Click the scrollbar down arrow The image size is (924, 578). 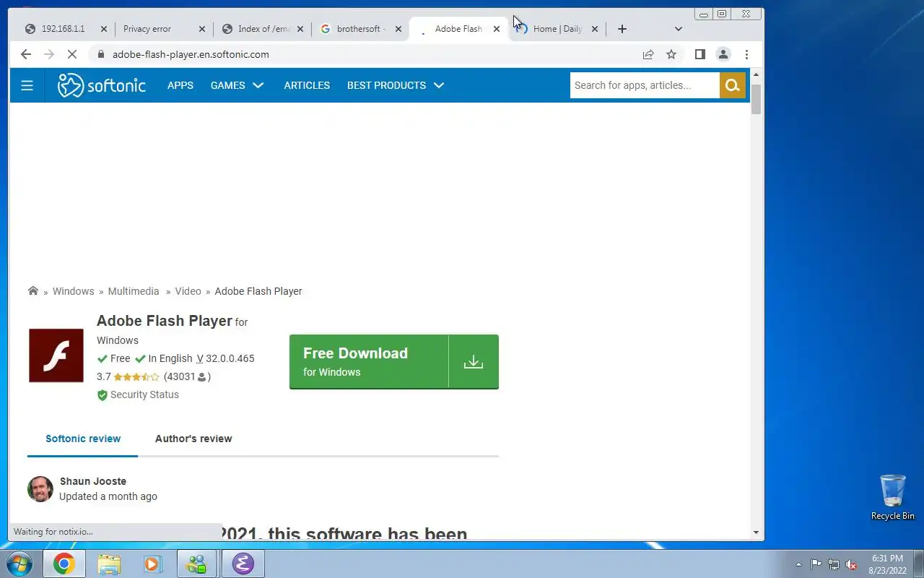click(757, 532)
